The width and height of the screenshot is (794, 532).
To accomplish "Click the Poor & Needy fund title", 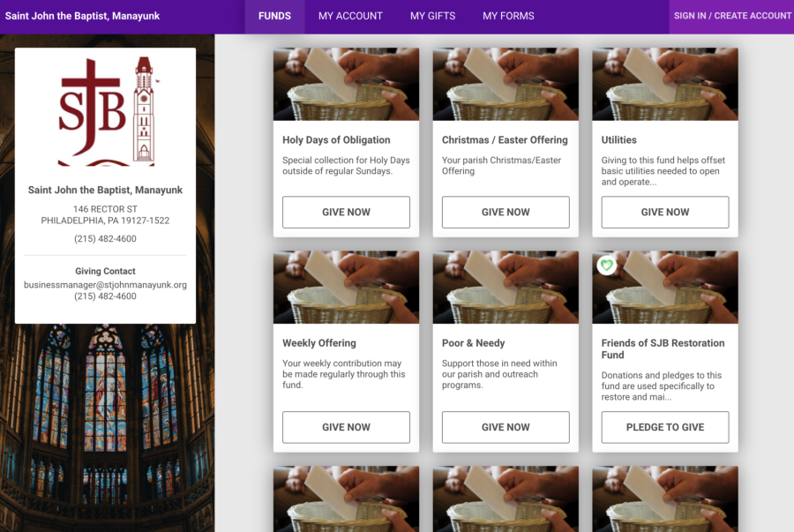I will [x=473, y=343].
